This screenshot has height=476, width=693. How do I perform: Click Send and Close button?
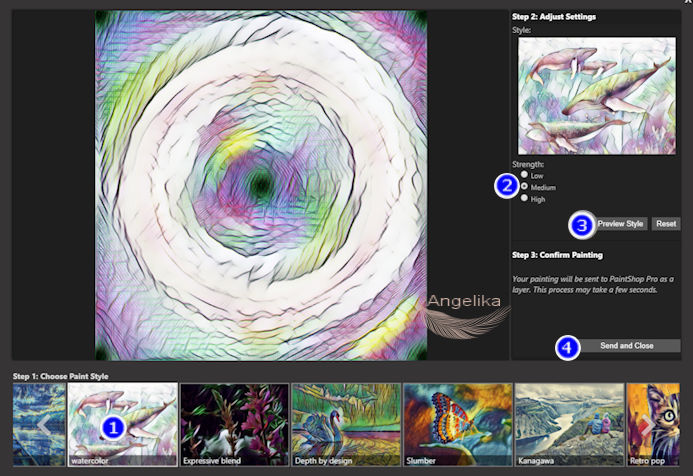[x=627, y=346]
